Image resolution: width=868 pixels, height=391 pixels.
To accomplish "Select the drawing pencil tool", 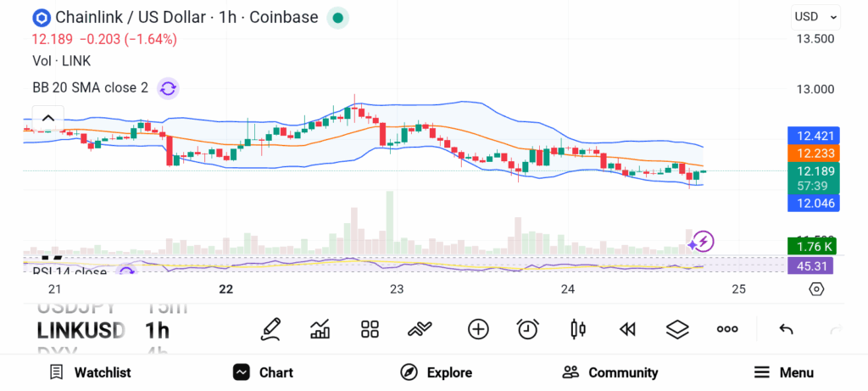I will (x=270, y=329).
